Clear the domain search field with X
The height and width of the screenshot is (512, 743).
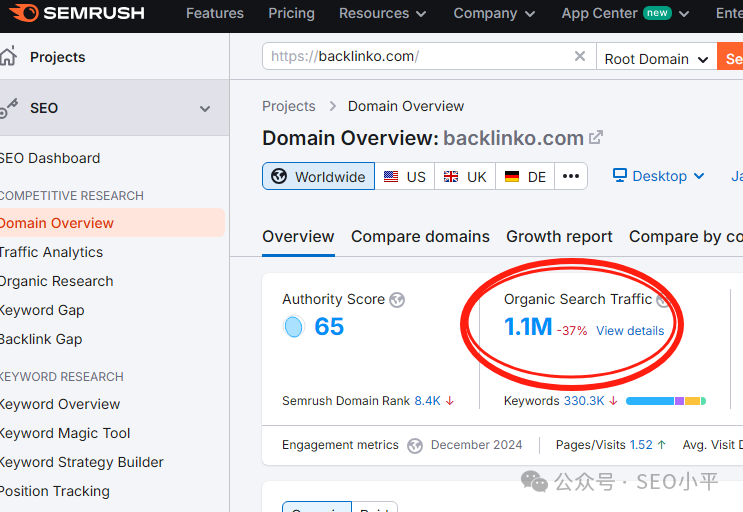[x=580, y=56]
